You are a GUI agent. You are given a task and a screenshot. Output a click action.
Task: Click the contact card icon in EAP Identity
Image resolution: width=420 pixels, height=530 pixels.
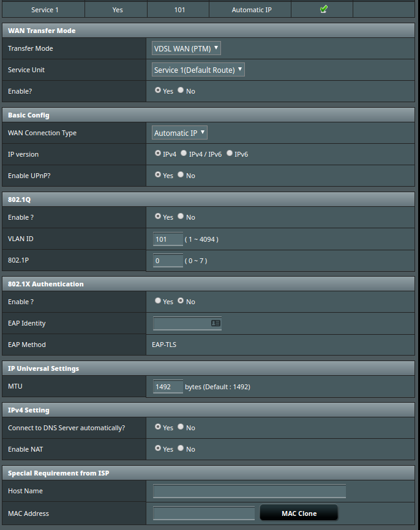coord(216,323)
